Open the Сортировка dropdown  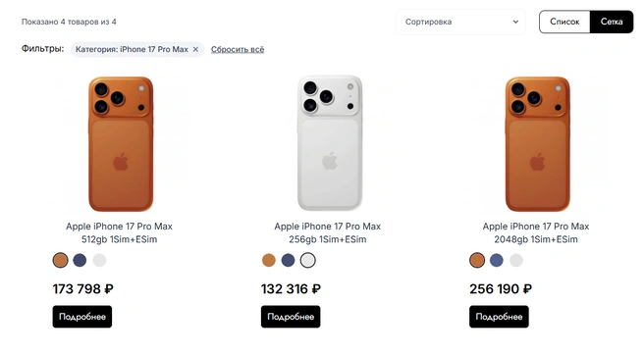(460, 22)
